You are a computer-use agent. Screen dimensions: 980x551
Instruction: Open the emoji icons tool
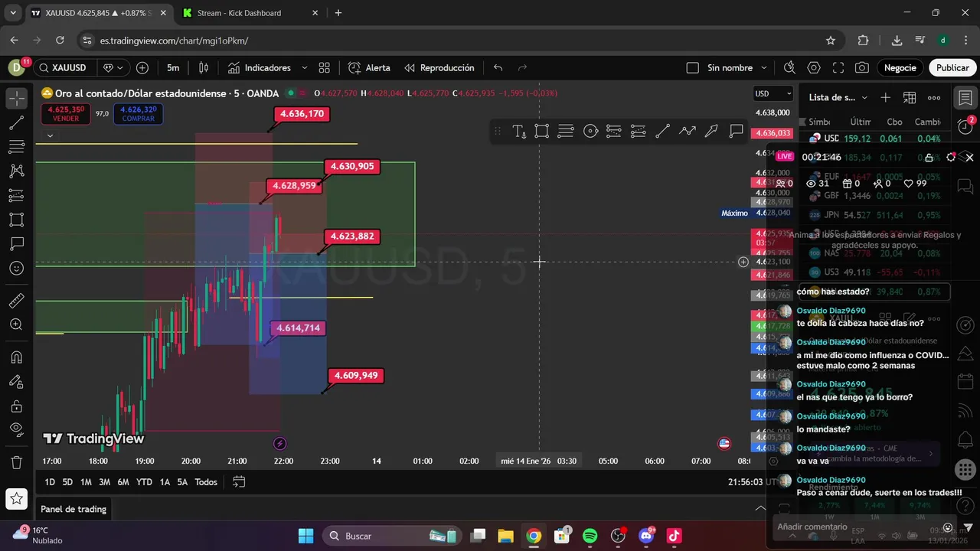click(x=16, y=269)
